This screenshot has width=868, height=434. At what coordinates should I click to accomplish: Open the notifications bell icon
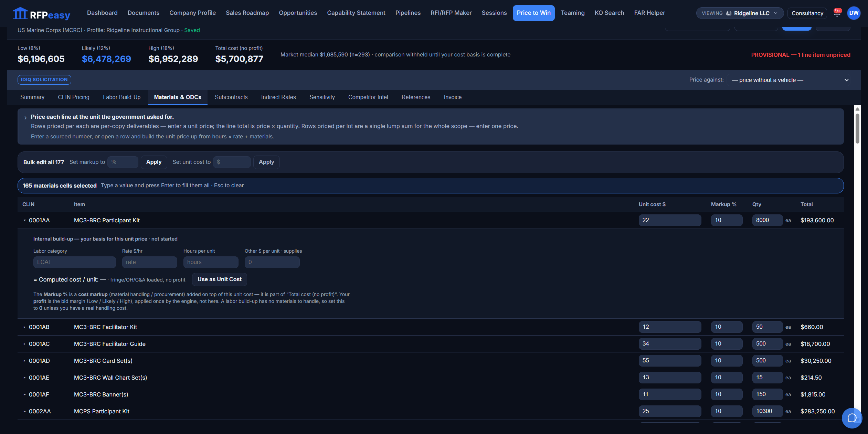tap(837, 13)
